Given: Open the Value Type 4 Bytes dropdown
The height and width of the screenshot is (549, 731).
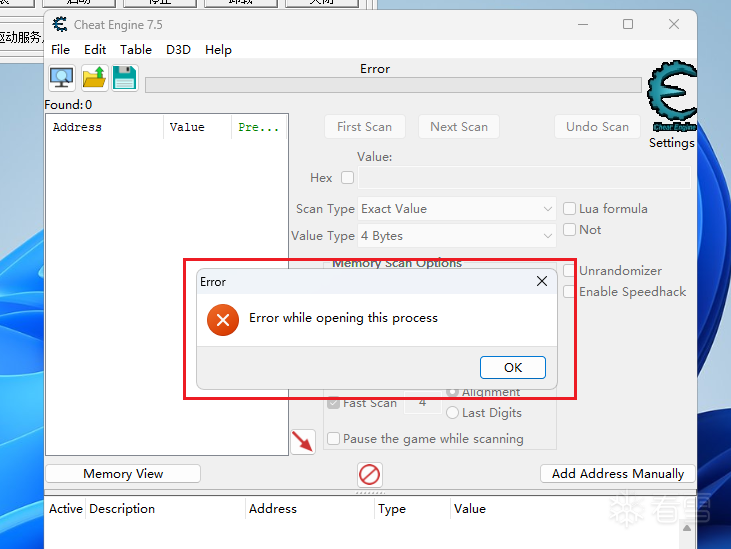Looking at the screenshot, I should click(x=457, y=236).
